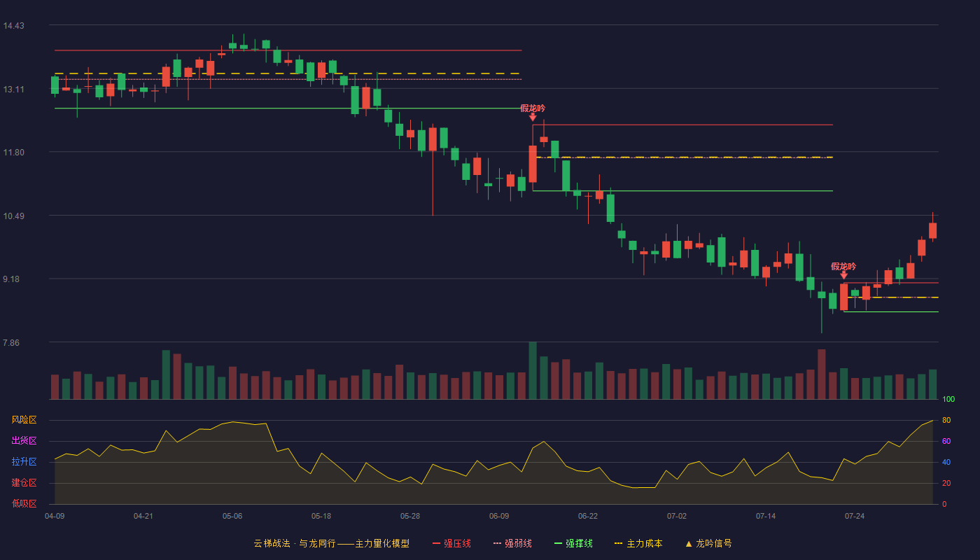Viewport: 980px width, 560px height.
Task: Click the 14.43 price axis label
Action: [x=13, y=26]
